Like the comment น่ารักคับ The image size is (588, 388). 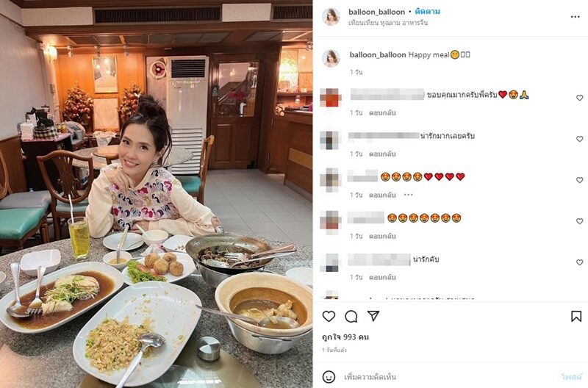click(580, 262)
